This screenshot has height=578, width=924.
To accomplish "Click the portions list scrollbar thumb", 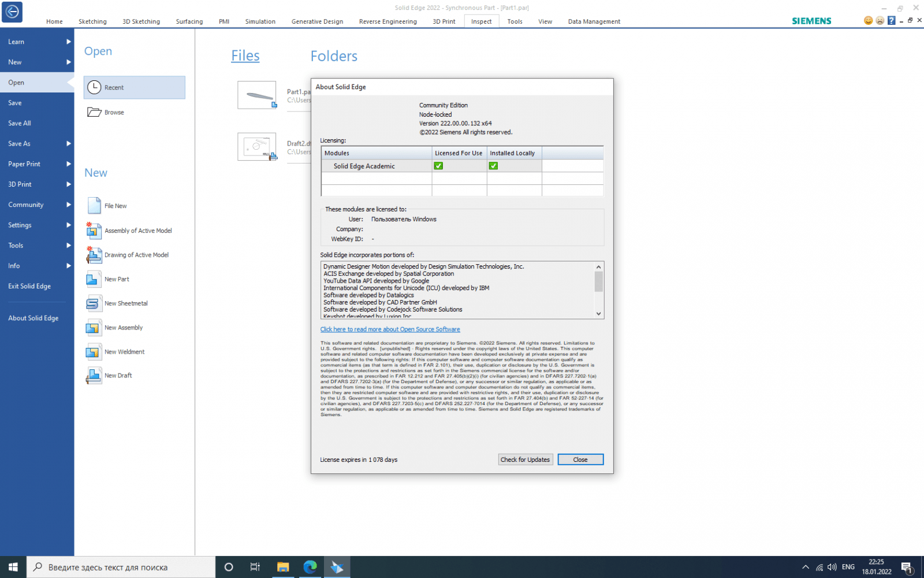I will [x=599, y=281].
